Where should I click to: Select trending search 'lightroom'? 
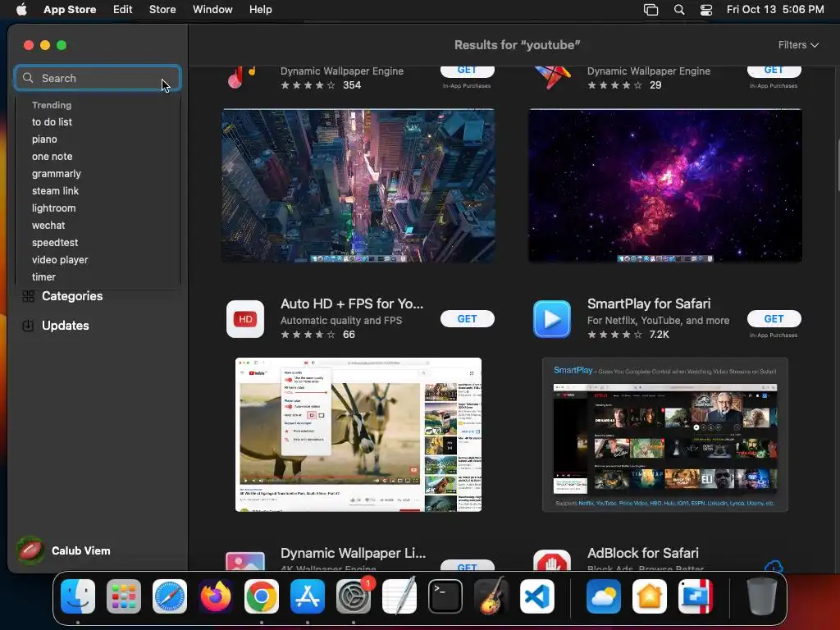point(53,208)
